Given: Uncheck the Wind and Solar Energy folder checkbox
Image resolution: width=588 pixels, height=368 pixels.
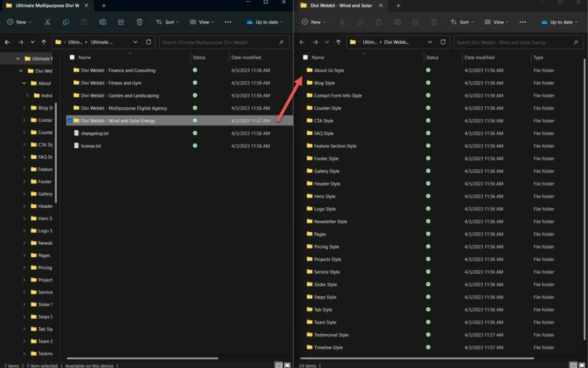Looking at the screenshot, I should 70,120.
